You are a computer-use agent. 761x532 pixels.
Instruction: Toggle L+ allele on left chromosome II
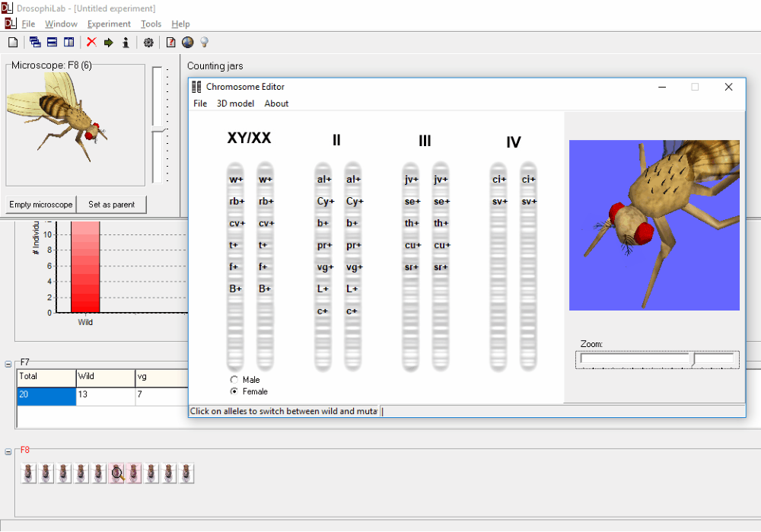pyautogui.click(x=323, y=288)
